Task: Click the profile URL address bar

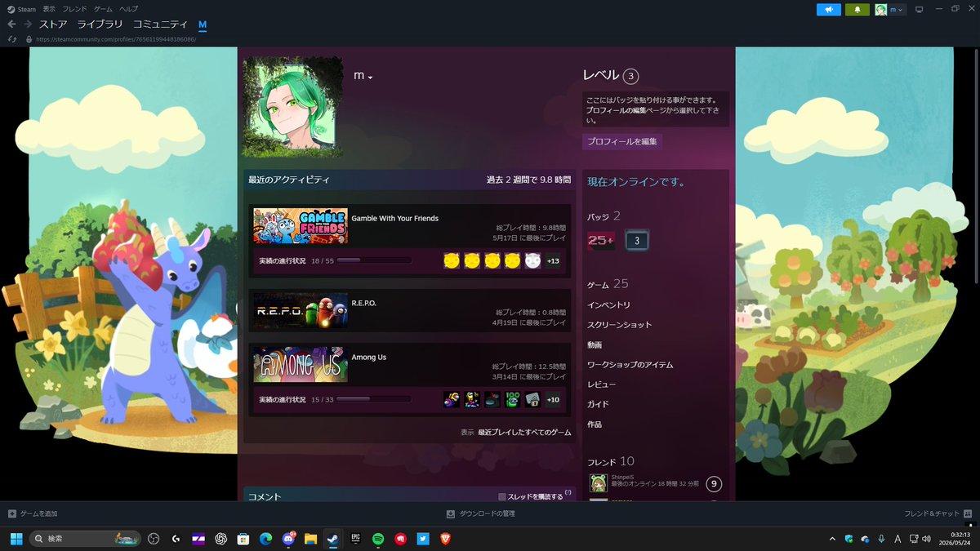Action: 114,39
